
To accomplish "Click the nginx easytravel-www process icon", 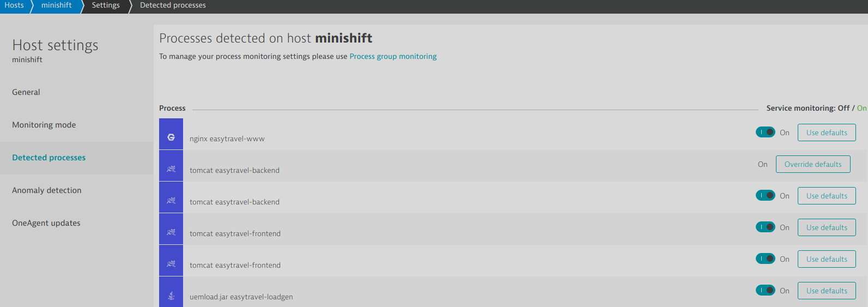I will tap(171, 137).
